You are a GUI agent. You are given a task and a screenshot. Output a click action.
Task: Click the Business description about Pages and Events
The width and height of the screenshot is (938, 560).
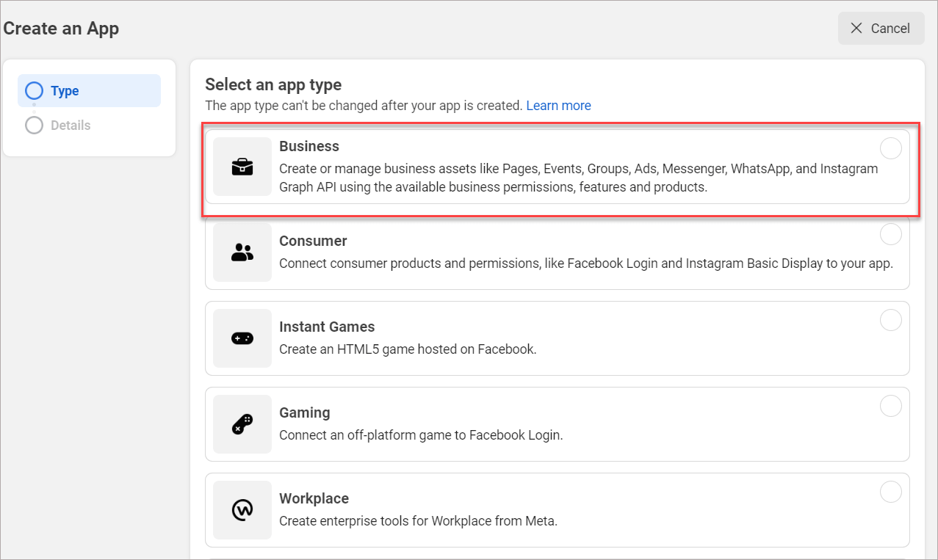578,178
